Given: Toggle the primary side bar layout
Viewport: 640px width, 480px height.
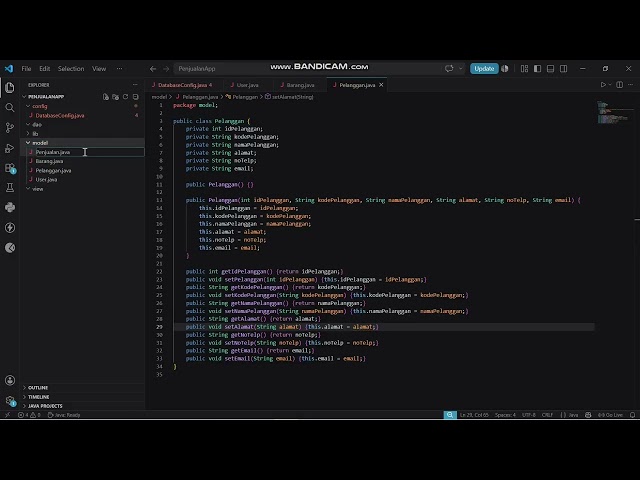Looking at the screenshot, I should (538, 69).
